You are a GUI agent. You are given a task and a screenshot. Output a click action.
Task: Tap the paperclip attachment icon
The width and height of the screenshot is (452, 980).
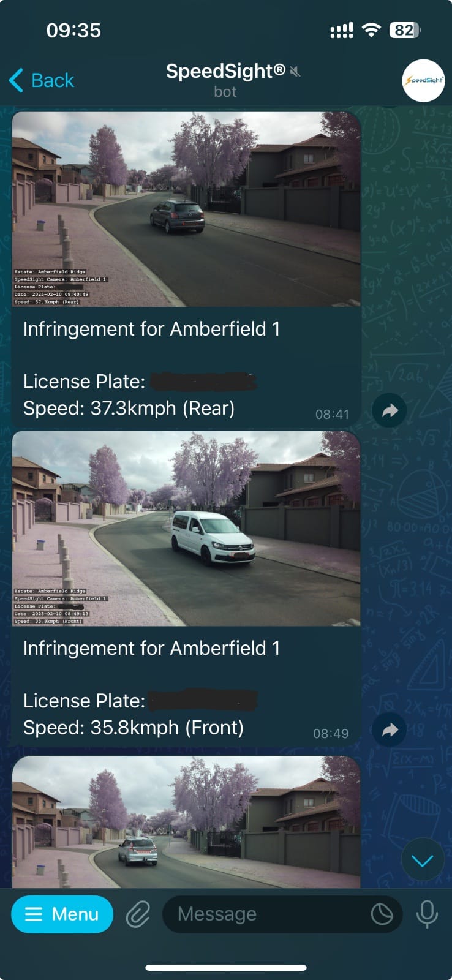tap(138, 914)
